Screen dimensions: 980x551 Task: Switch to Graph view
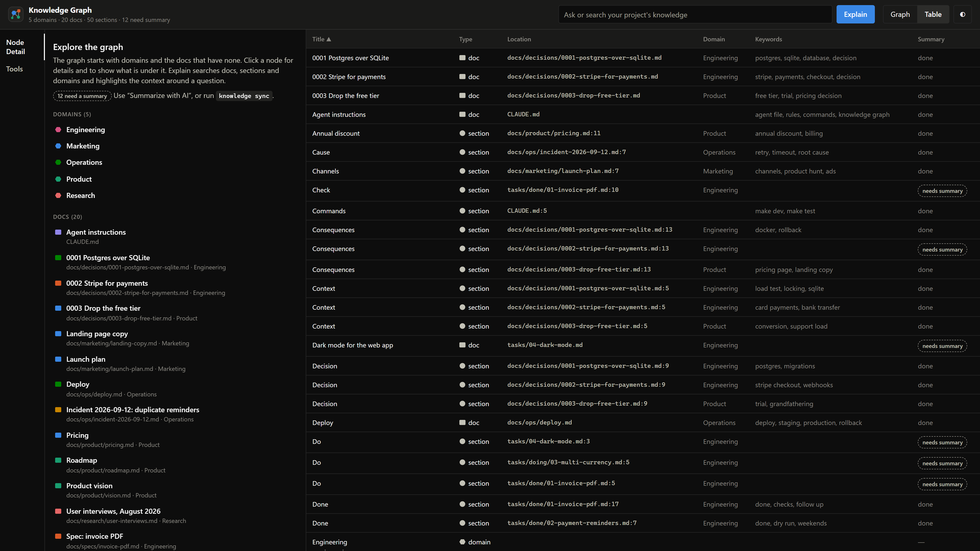(900, 14)
